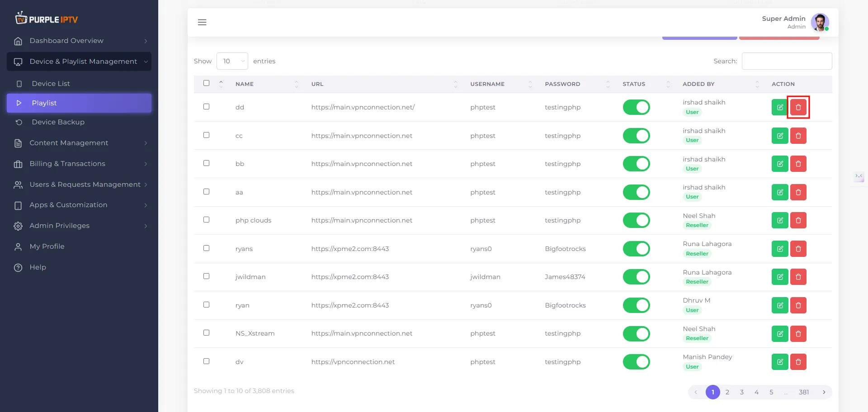The width and height of the screenshot is (868, 412).
Task: Open Device Backup menu item
Action: [79, 122]
